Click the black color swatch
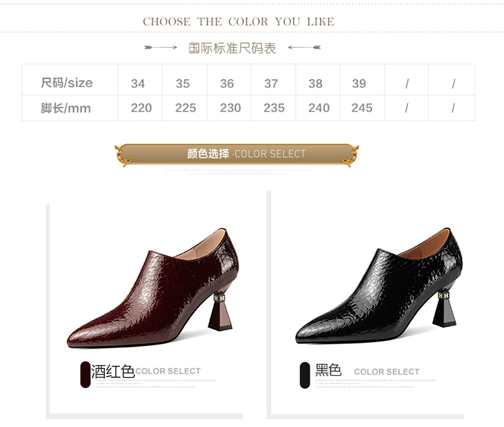The width and height of the screenshot is (504, 427). point(304,375)
